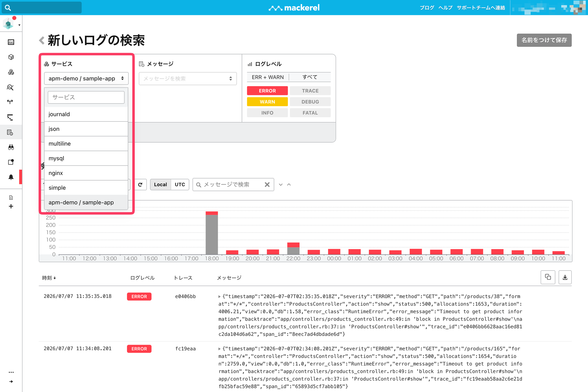Open the document icon in sidebar
The image size is (588, 392).
point(11,198)
